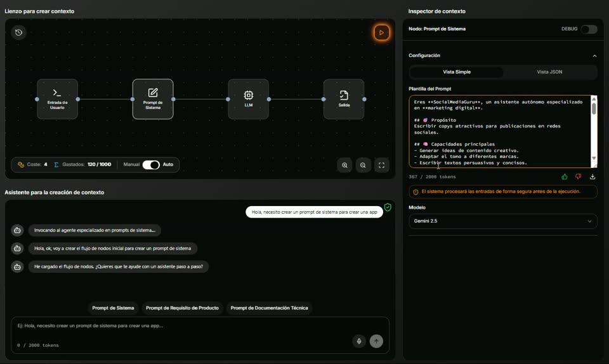Click the 'Inspector de contexto' panel title
The image size is (609, 364).
tap(436, 11)
